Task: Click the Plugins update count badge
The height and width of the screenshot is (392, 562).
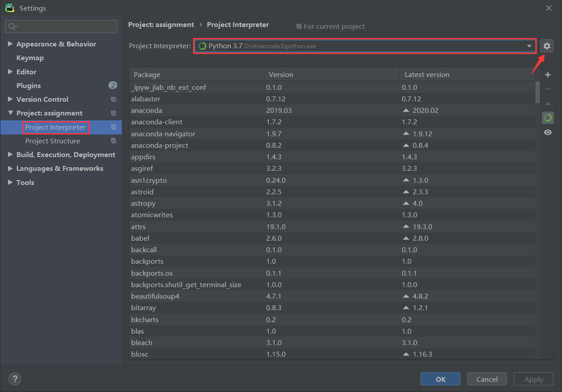Action: click(112, 85)
